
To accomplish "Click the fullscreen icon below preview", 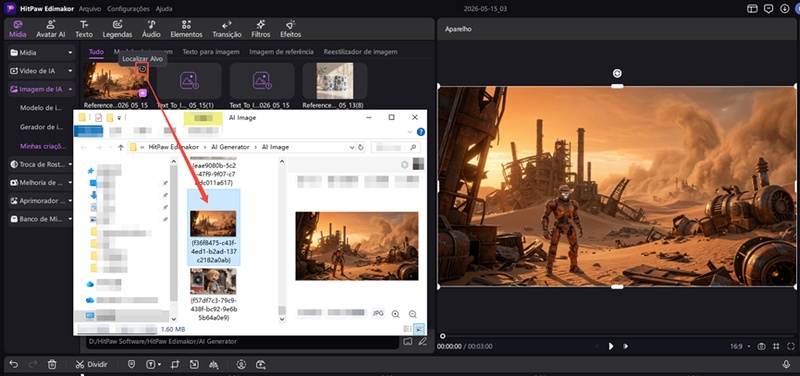I will click(791, 346).
